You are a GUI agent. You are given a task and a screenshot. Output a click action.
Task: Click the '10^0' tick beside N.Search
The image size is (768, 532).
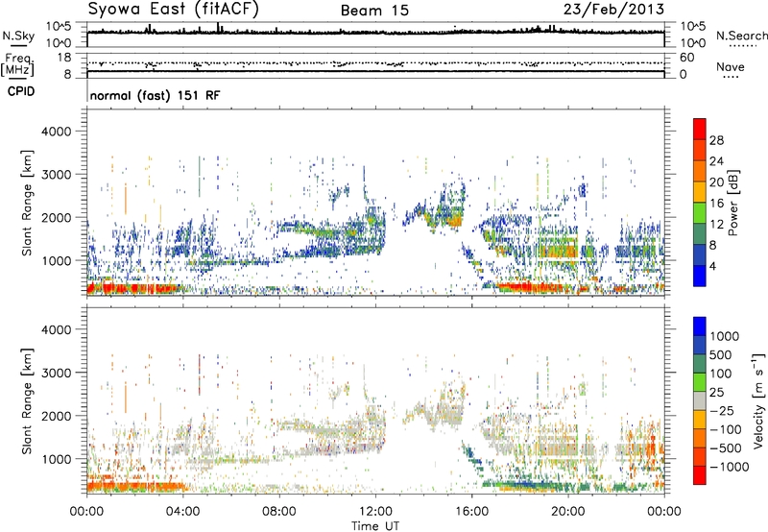(693, 43)
